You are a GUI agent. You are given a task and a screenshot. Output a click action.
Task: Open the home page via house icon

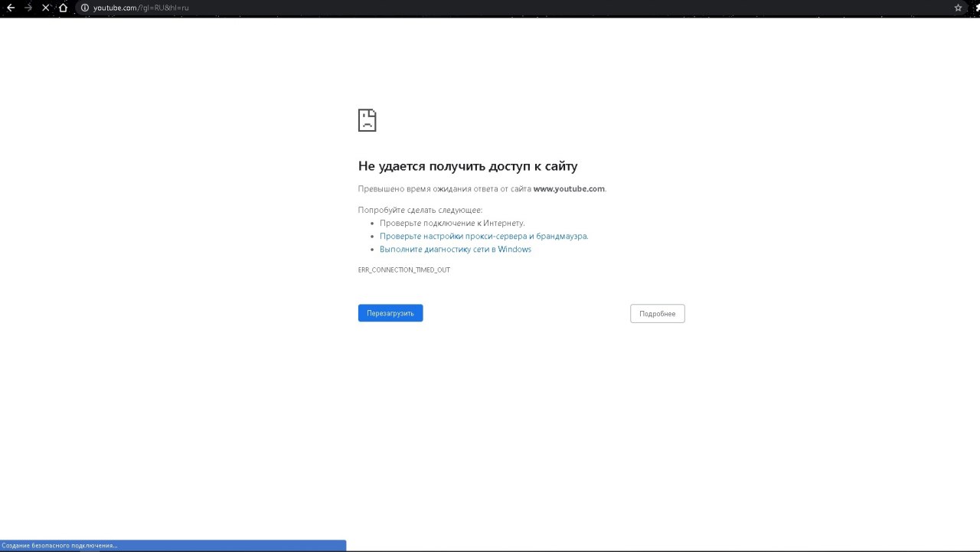[64, 8]
